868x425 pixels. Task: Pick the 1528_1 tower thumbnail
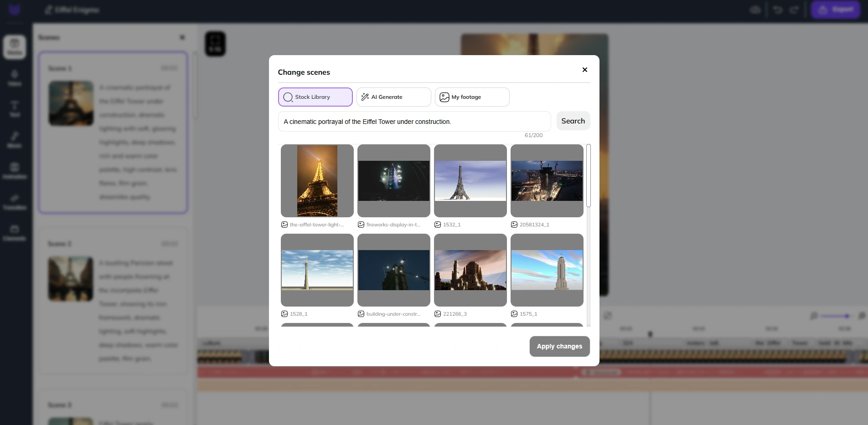coord(317,270)
